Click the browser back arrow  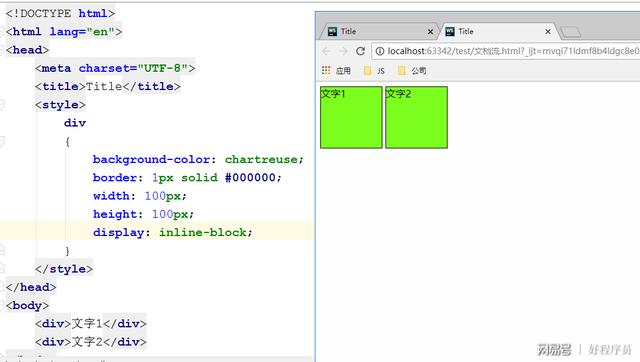326,51
